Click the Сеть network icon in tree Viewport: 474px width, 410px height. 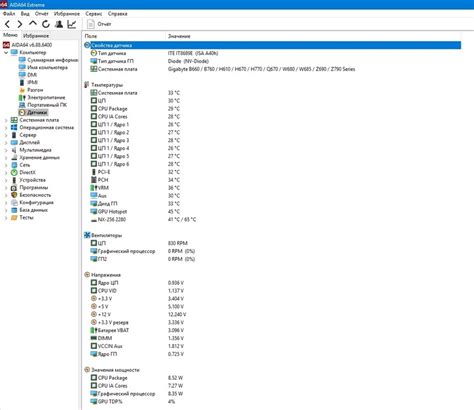(x=14, y=165)
